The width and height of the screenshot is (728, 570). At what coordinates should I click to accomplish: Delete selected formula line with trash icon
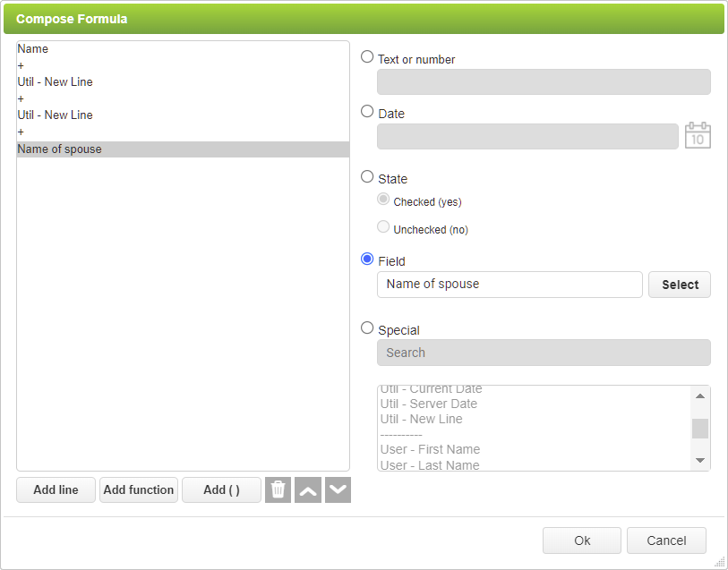click(278, 489)
